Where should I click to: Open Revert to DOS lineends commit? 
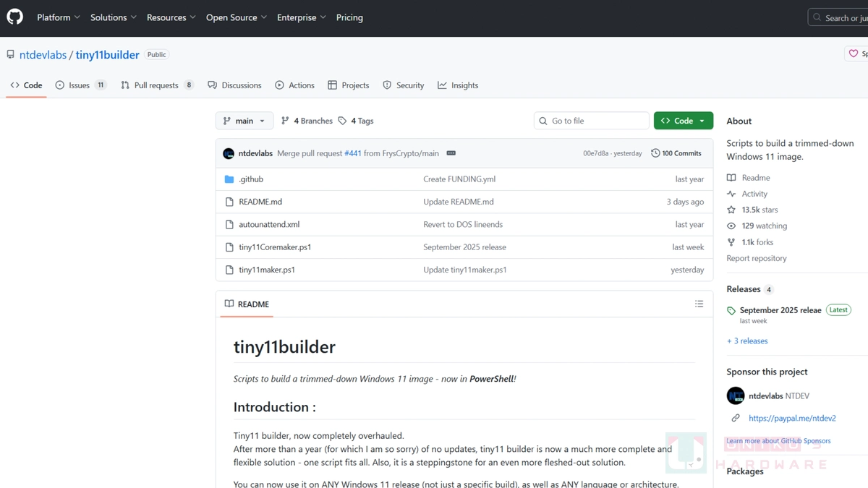pyautogui.click(x=463, y=224)
